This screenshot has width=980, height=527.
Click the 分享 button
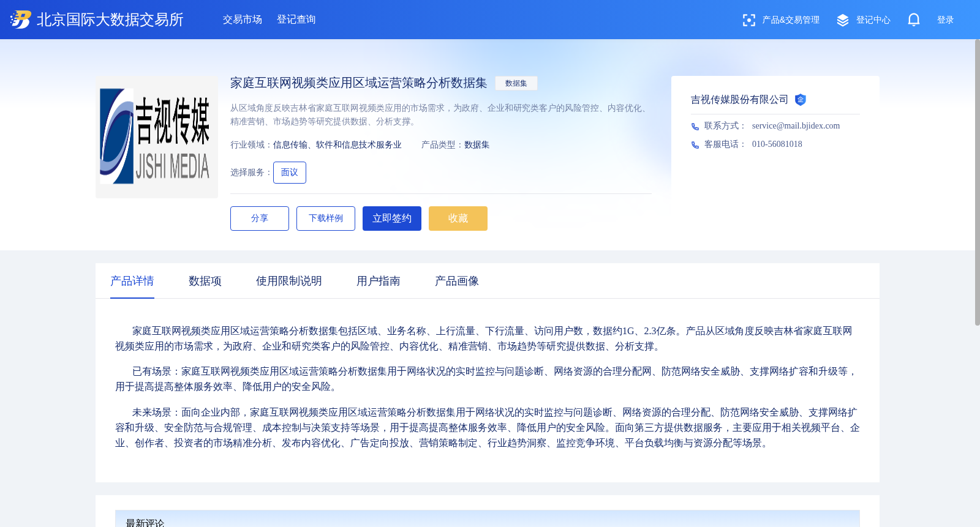click(x=260, y=219)
